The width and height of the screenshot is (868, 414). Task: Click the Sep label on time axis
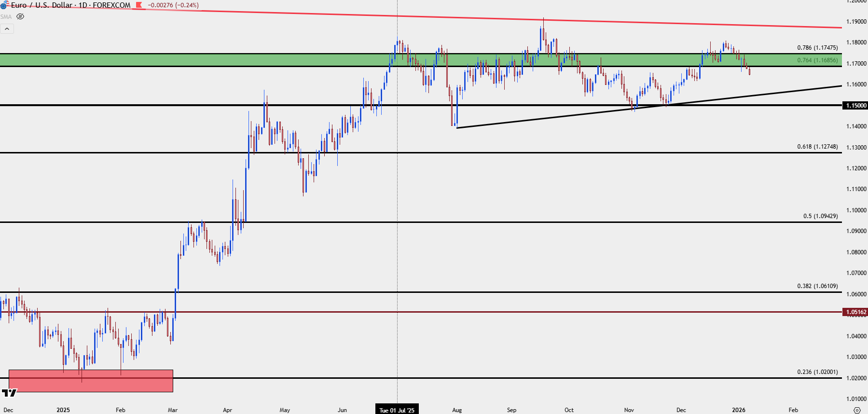click(x=511, y=410)
